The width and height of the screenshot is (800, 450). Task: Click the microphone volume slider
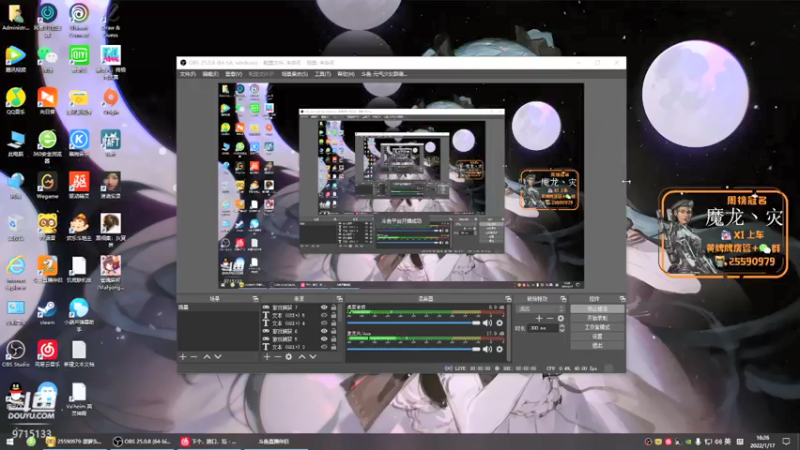point(414,349)
